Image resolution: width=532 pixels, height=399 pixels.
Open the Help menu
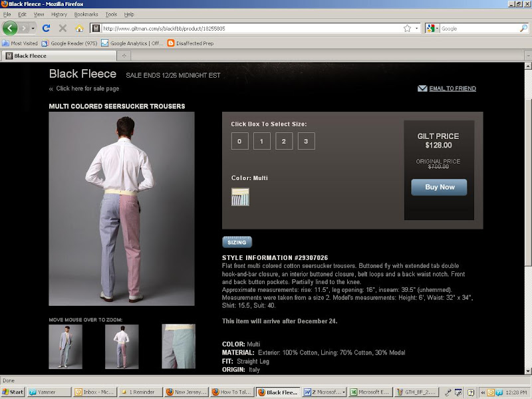pos(129,14)
